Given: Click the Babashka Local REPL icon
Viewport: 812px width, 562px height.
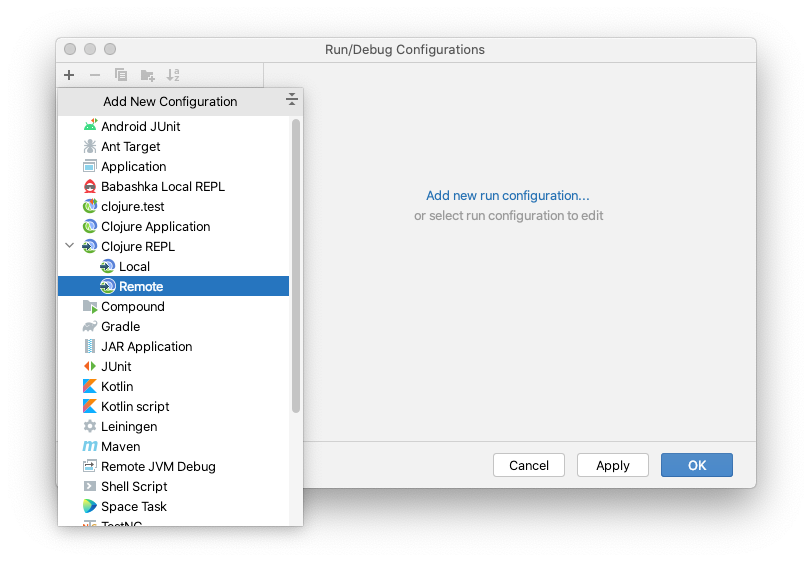Looking at the screenshot, I should tap(90, 186).
